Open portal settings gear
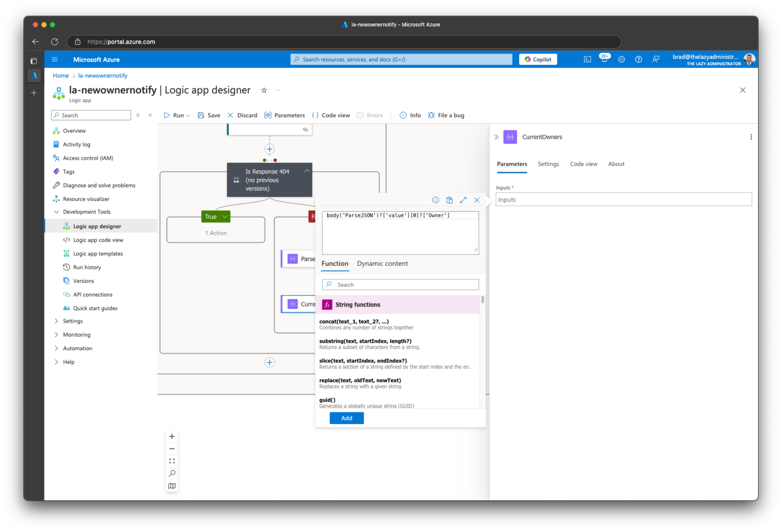This screenshot has height=532, width=782. [622, 60]
